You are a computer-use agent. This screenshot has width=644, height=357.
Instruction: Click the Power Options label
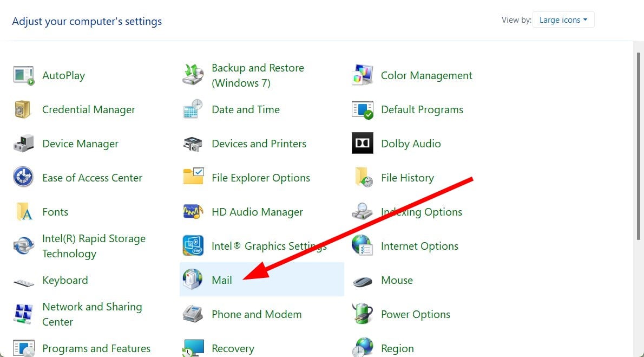point(416,314)
